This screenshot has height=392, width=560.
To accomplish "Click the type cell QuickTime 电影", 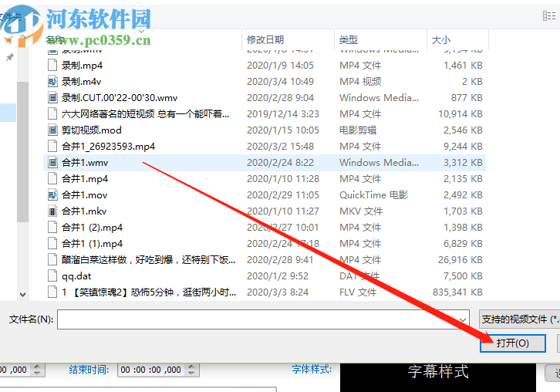I will pos(373,194).
